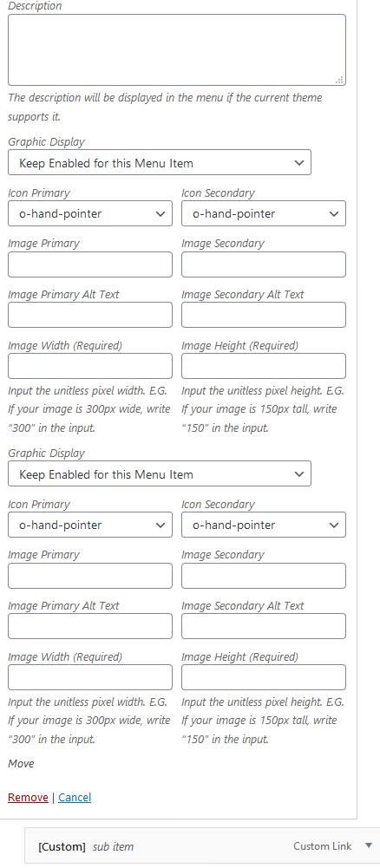
Task: Click the Cancel link
Action: coord(75,797)
